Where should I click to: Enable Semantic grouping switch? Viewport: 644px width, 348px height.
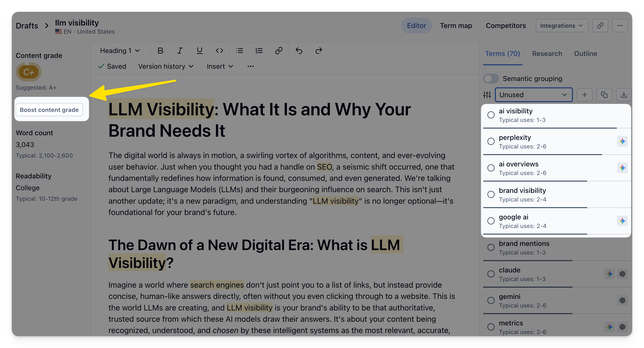tap(491, 79)
